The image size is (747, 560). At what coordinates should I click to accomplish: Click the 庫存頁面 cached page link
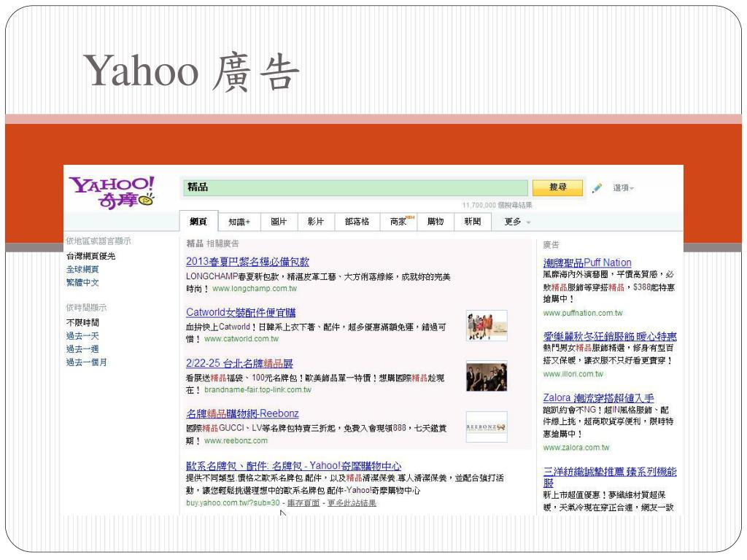pyautogui.click(x=303, y=503)
